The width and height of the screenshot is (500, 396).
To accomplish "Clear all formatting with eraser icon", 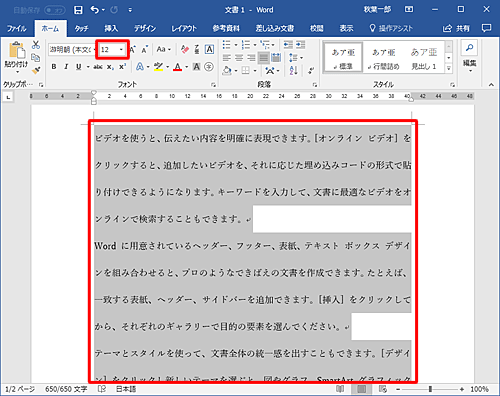I will pos(185,50).
